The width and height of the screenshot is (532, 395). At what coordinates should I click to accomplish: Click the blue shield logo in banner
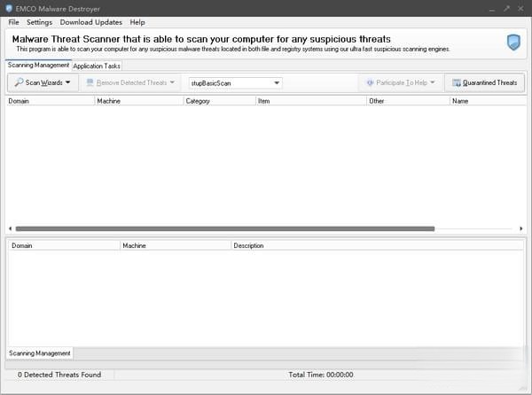tap(513, 43)
